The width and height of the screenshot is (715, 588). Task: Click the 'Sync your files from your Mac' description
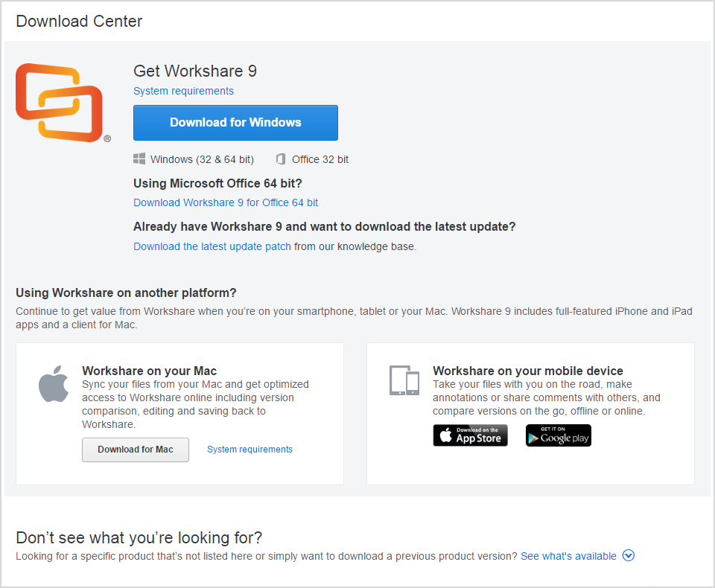coord(196,404)
